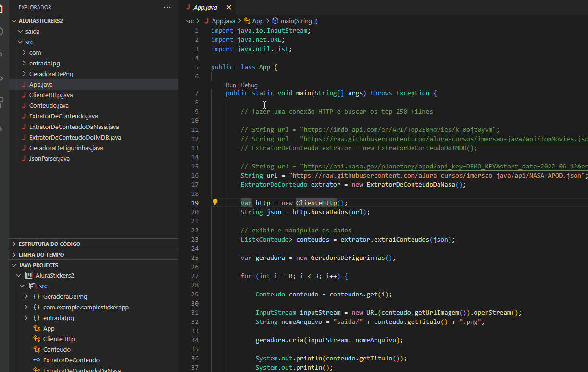This screenshot has height=372, width=588.
Task: Click the main(String[]) breadcrumb
Action: pyautogui.click(x=299, y=21)
